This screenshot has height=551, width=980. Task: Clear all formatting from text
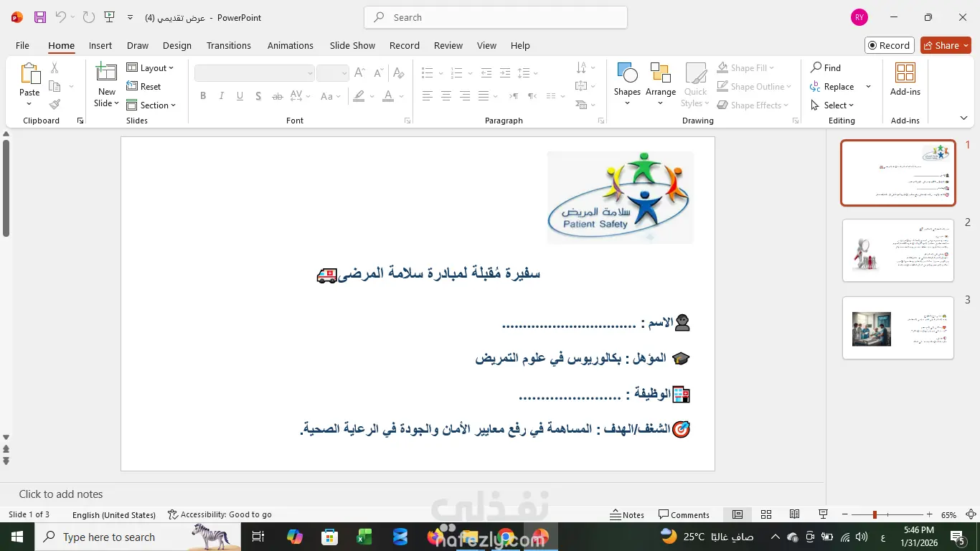point(399,73)
